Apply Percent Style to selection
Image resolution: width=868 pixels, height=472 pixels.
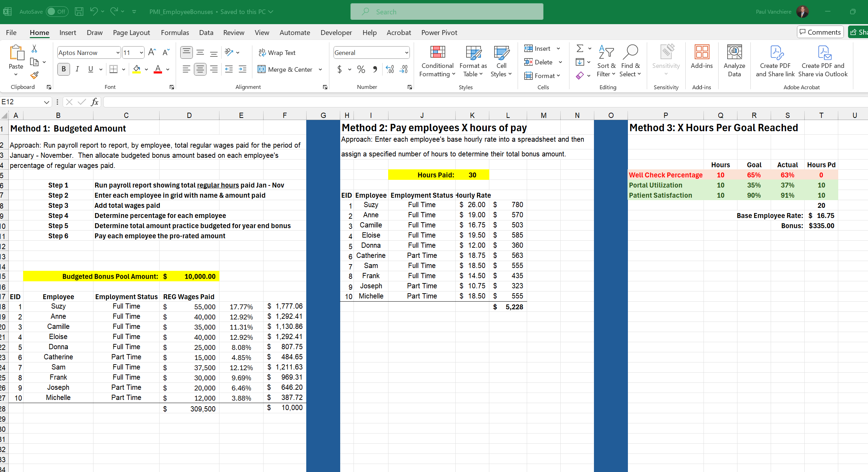coord(361,69)
